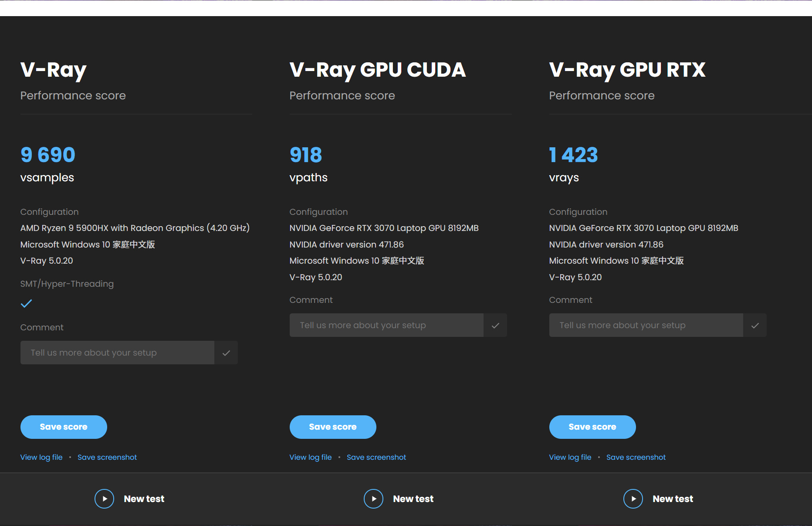The image size is (812, 526).
Task: Save score for the V-Ray GPU CUDA test
Action: pos(333,427)
